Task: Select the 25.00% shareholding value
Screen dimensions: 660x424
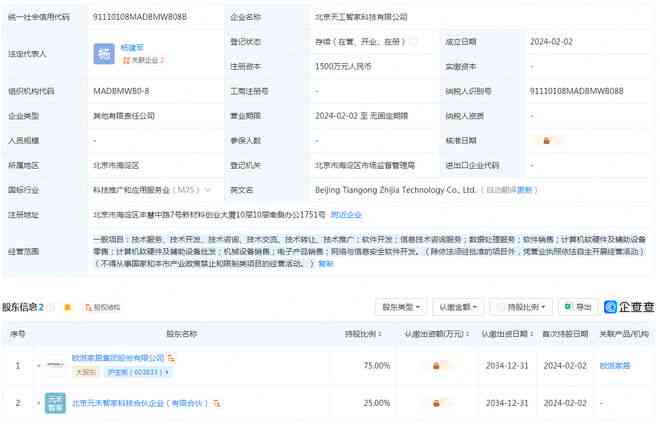Action: coord(377,403)
